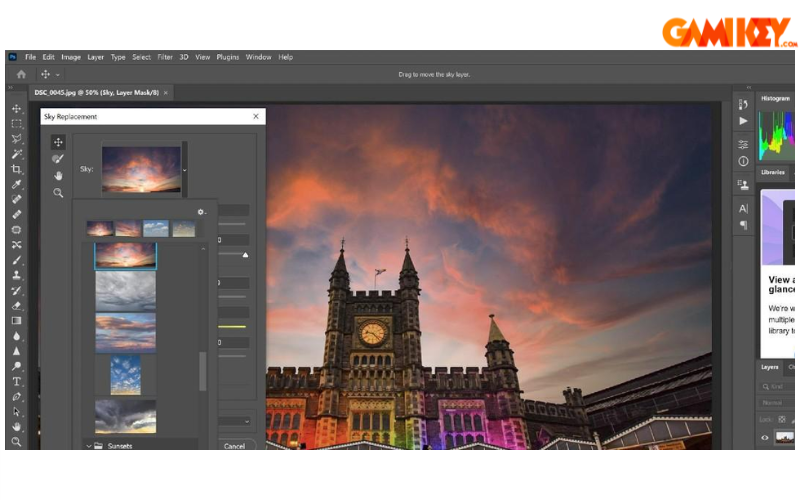
Task: Choose the Sky Move tool in the dialog
Action: [x=58, y=142]
